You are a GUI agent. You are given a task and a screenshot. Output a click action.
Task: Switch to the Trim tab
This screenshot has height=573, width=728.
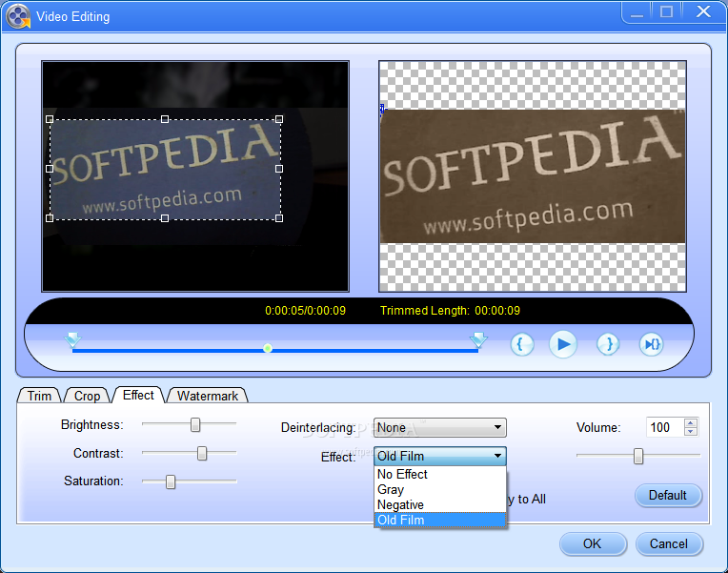[x=39, y=396]
